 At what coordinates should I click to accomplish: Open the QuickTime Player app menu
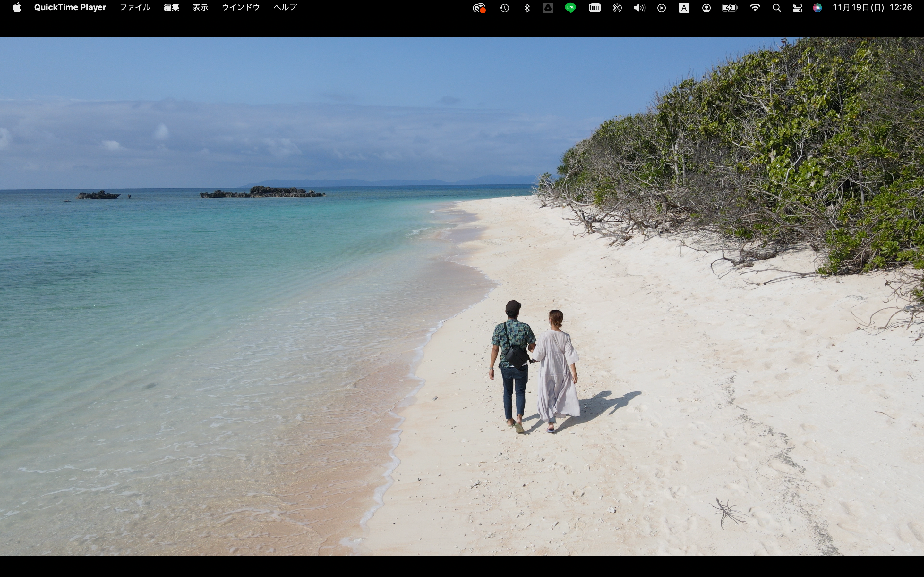point(70,8)
